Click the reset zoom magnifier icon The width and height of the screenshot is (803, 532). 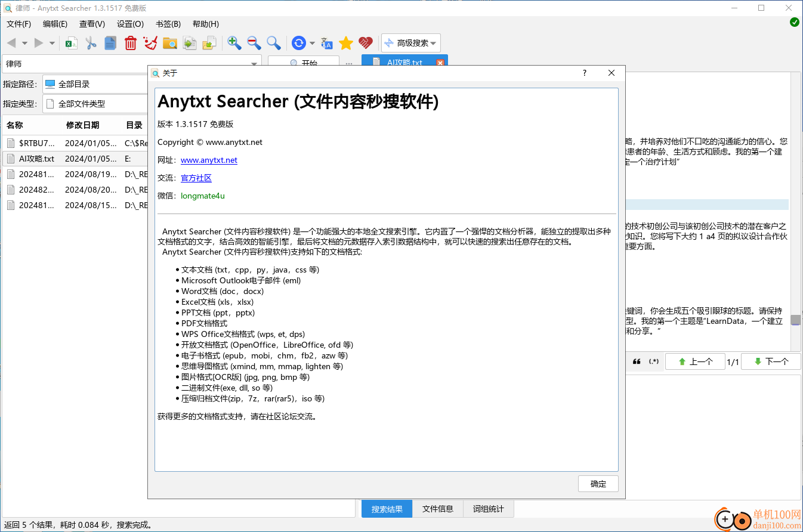click(274, 43)
